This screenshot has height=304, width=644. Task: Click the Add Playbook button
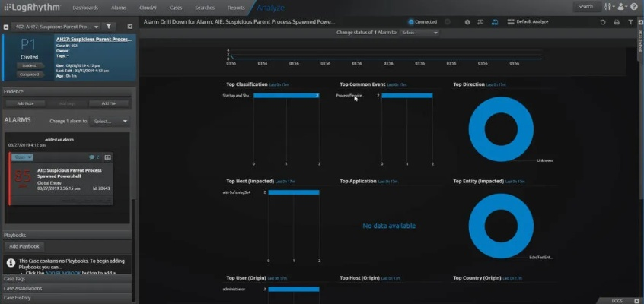(24, 246)
